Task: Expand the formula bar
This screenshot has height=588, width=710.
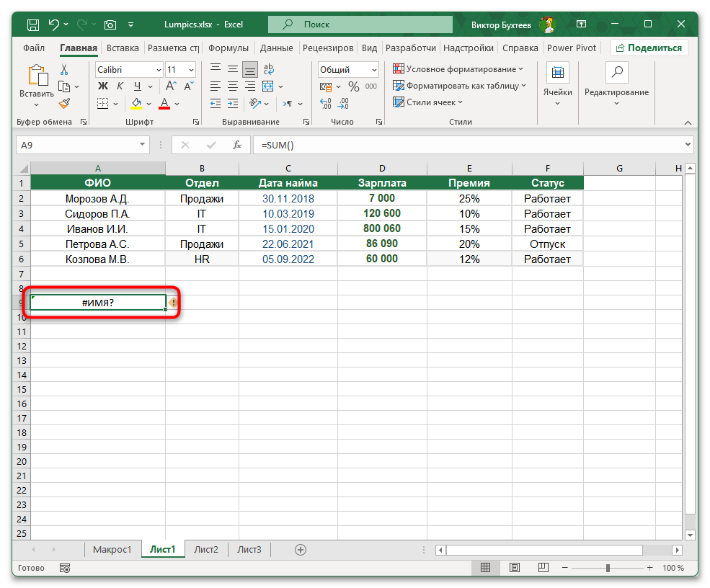Action: point(688,145)
